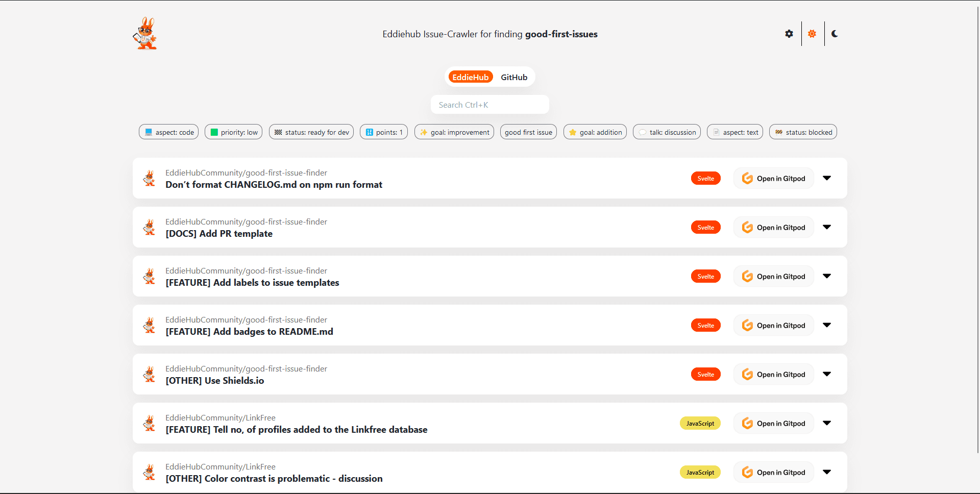980x494 pixels.
Task: Expand 'Add badges to README.md' issue
Action: pos(827,325)
